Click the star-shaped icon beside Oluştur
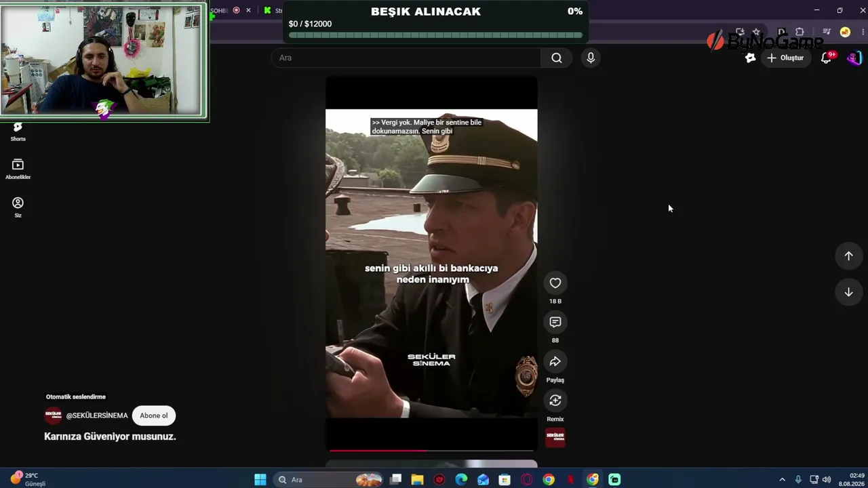This screenshot has height=488, width=868. click(x=750, y=58)
